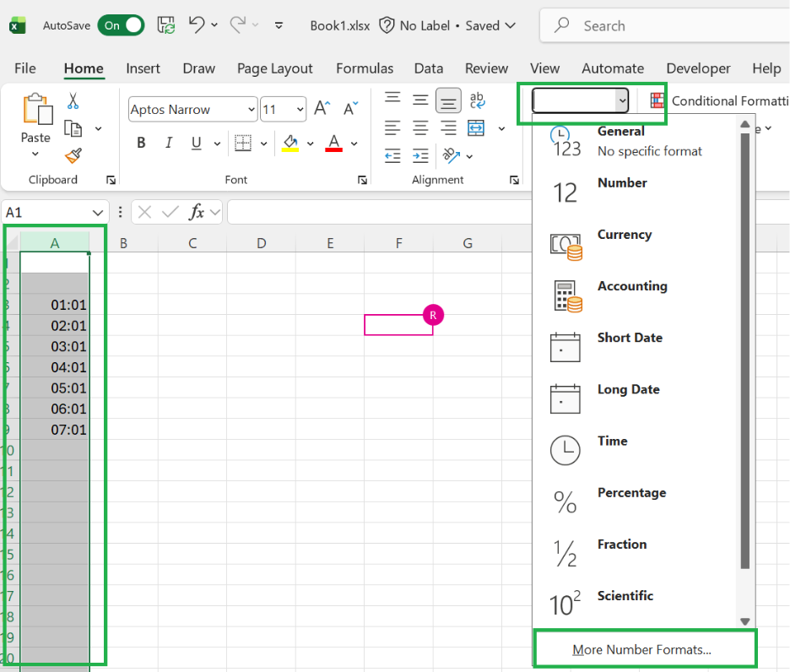Image resolution: width=790 pixels, height=672 pixels.
Task: Select the Short Date format
Action: (x=635, y=348)
